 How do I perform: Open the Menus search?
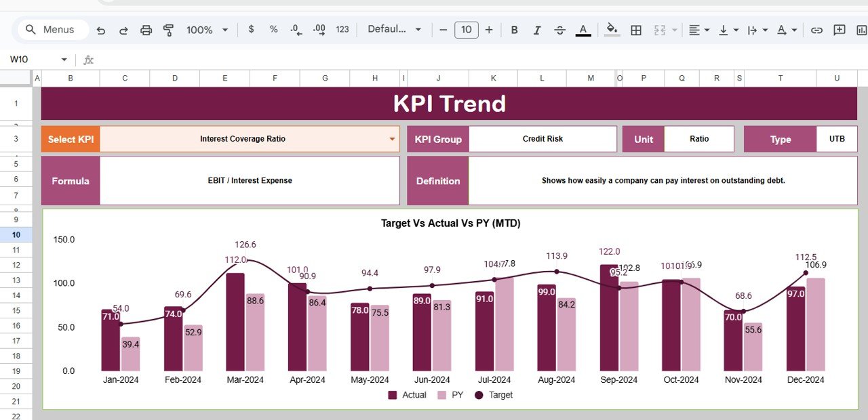pyautogui.click(x=51, y=29)
